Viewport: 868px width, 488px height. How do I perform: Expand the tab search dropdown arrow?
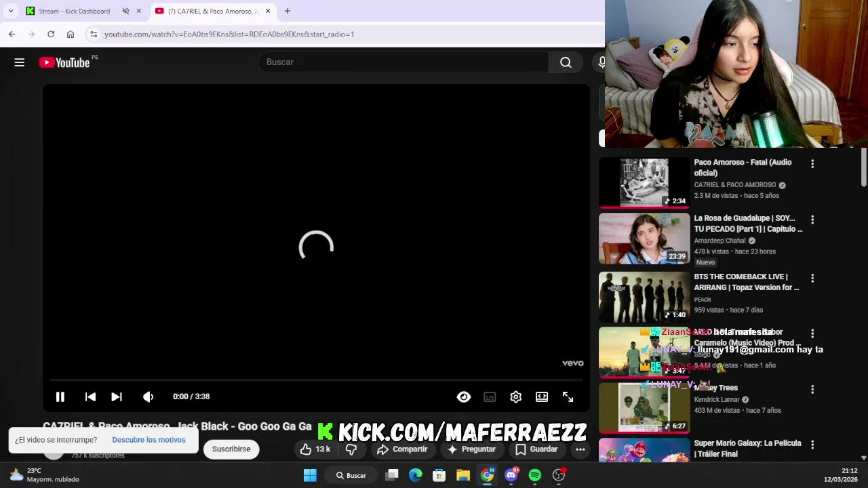(x=11, y=11)
